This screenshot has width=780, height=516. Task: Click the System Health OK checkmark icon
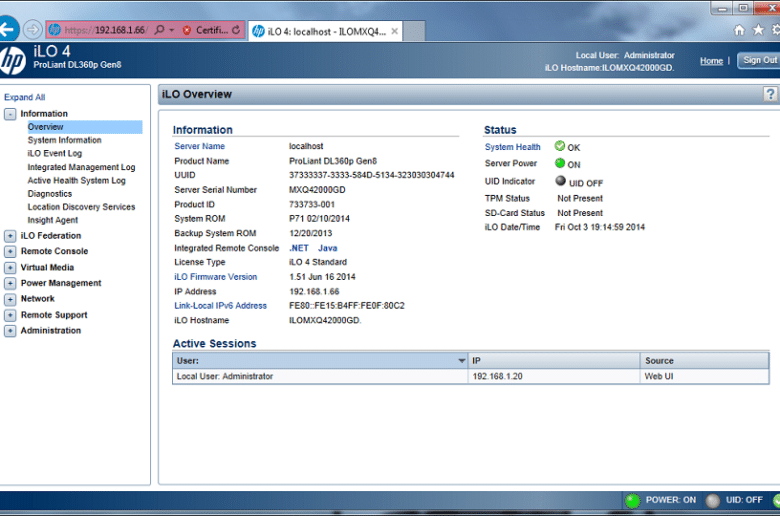560,146
